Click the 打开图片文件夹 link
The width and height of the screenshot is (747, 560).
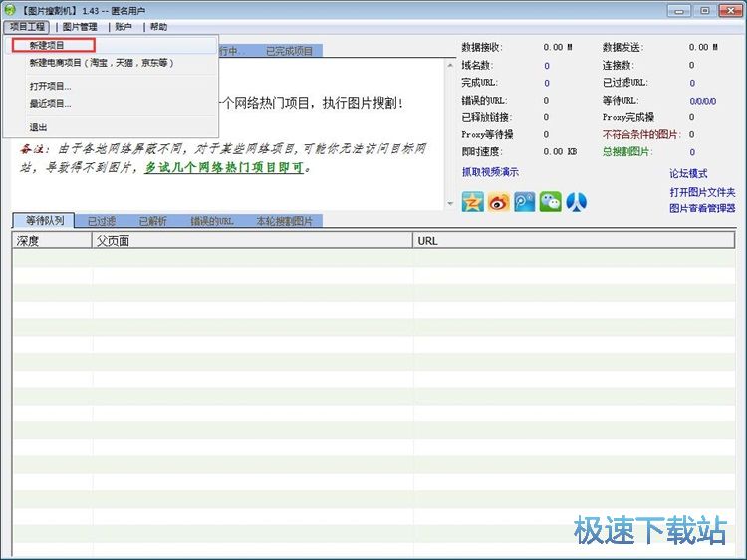(x=702, y=191)
